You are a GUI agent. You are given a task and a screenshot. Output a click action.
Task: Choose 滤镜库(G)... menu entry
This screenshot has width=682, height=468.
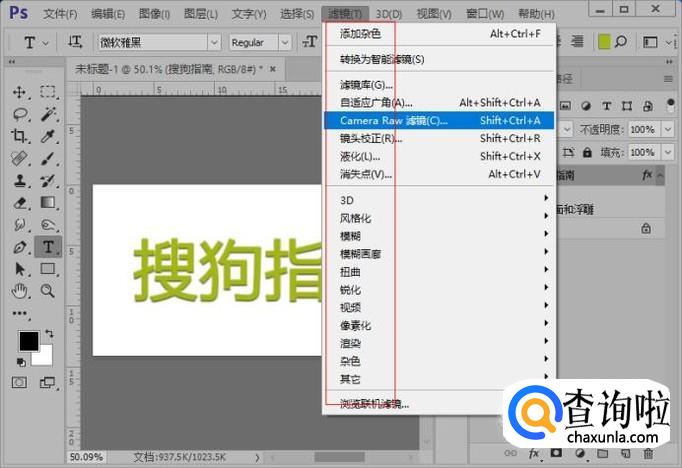439,85
